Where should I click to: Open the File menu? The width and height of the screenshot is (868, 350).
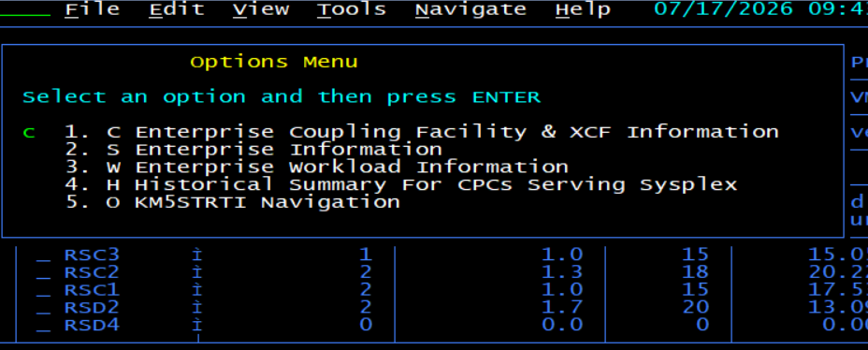[92, 9]
